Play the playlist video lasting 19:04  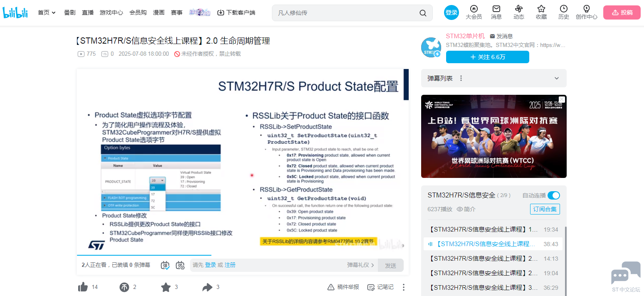coord(493,273)
